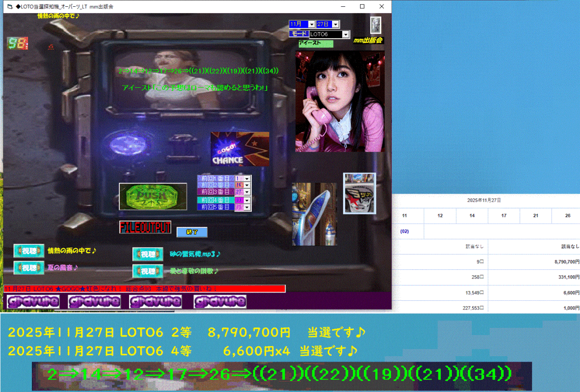The height and width of the screenshot is (392, 580).
Task: Play 夏の風音 via its 視聴 button
Action: point(29,267)
